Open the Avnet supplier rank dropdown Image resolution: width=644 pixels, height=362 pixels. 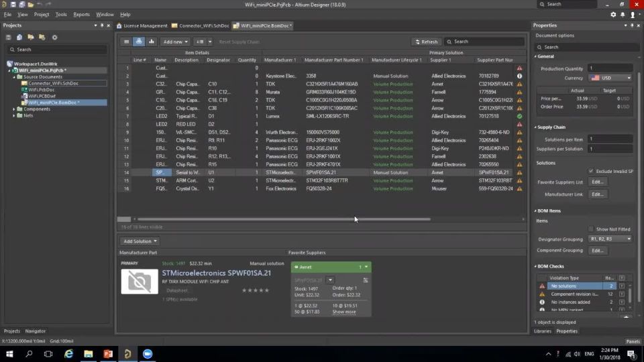(366, 267)
